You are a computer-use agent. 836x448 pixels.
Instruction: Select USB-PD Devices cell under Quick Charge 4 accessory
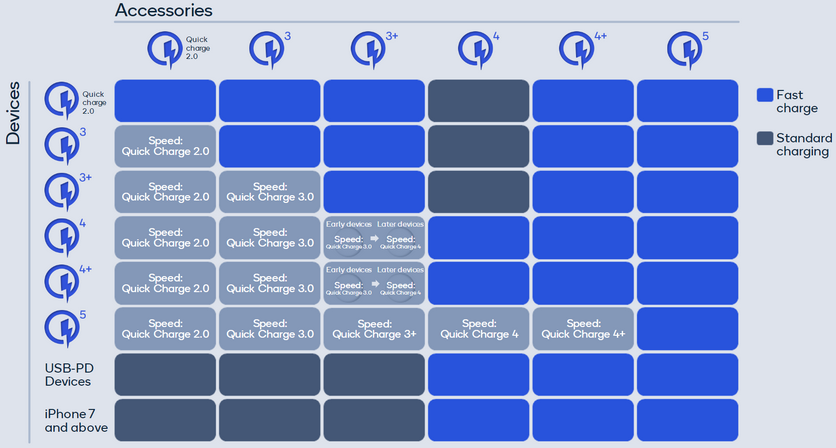coord(479,374)
